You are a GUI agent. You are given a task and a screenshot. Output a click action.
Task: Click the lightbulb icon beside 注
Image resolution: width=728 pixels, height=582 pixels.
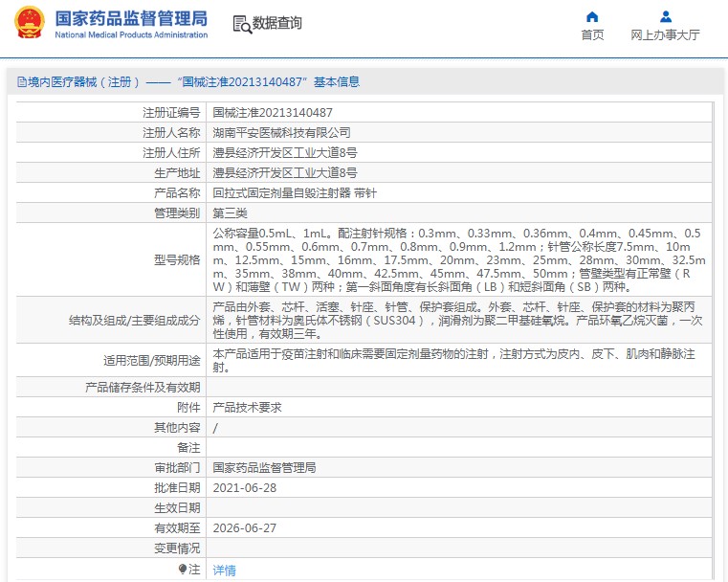tap(183, 569)
